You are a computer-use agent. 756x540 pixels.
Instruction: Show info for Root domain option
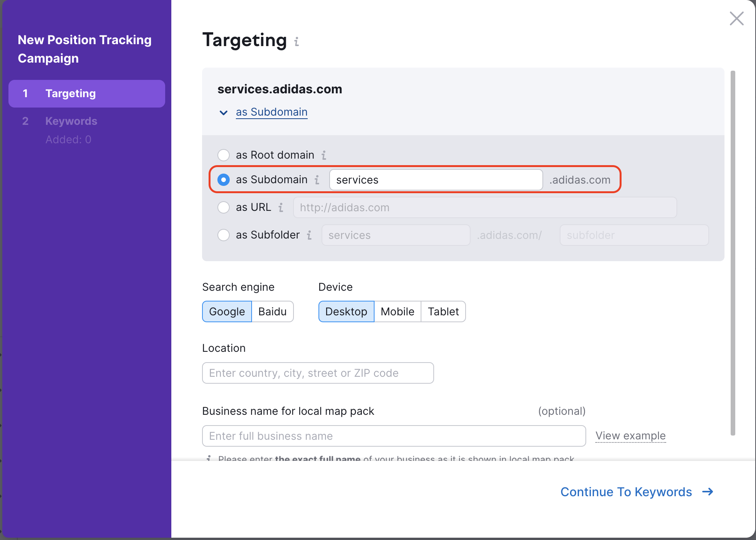coord(324,155)
